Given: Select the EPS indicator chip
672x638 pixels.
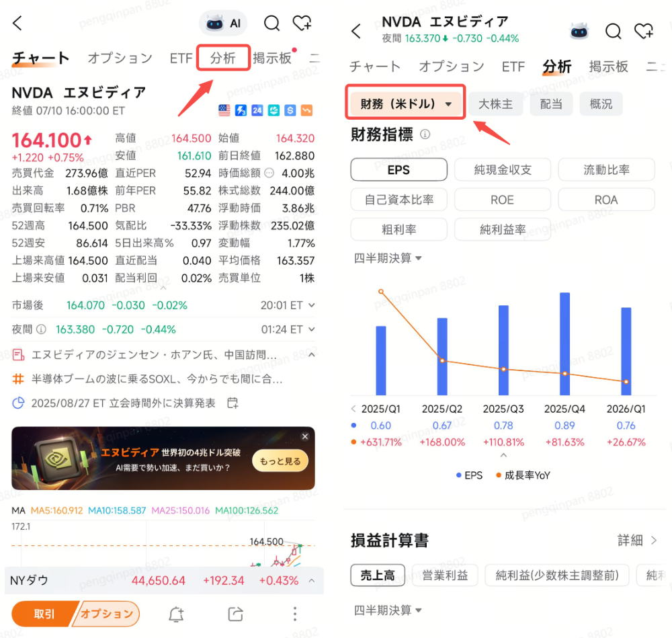Looking at the screenshot, I should point(398,170).
